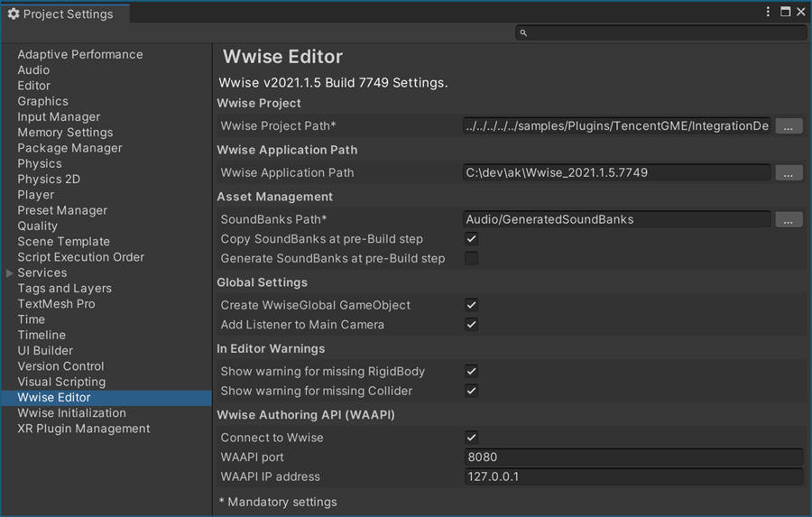Viewport: 812px width, 517px height.
Task: Browse for Wwise Application Path
Action: point(789,173)
